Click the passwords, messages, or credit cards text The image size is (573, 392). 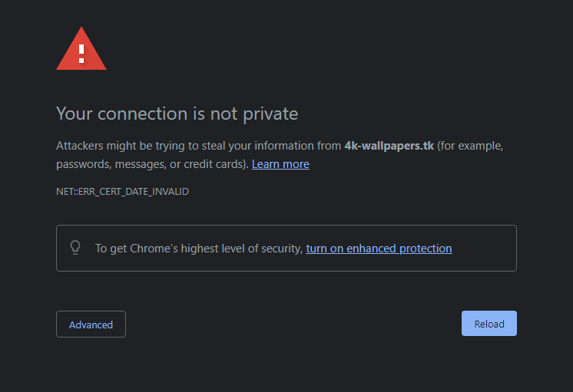(151, 164)
